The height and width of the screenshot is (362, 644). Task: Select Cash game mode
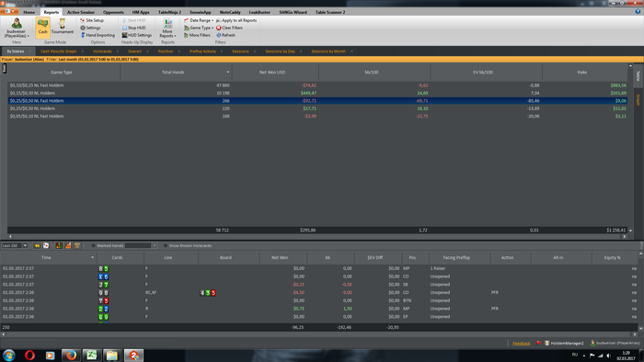[42, 28]
